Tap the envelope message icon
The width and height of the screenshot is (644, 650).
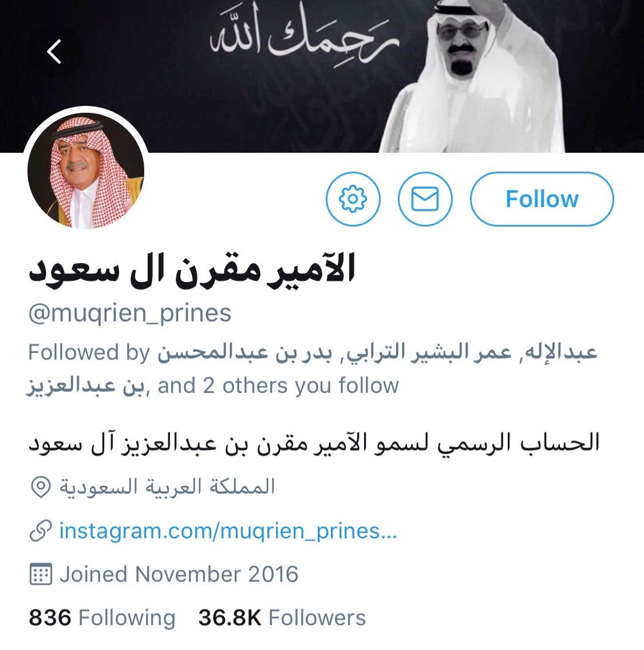click(425, 199)
